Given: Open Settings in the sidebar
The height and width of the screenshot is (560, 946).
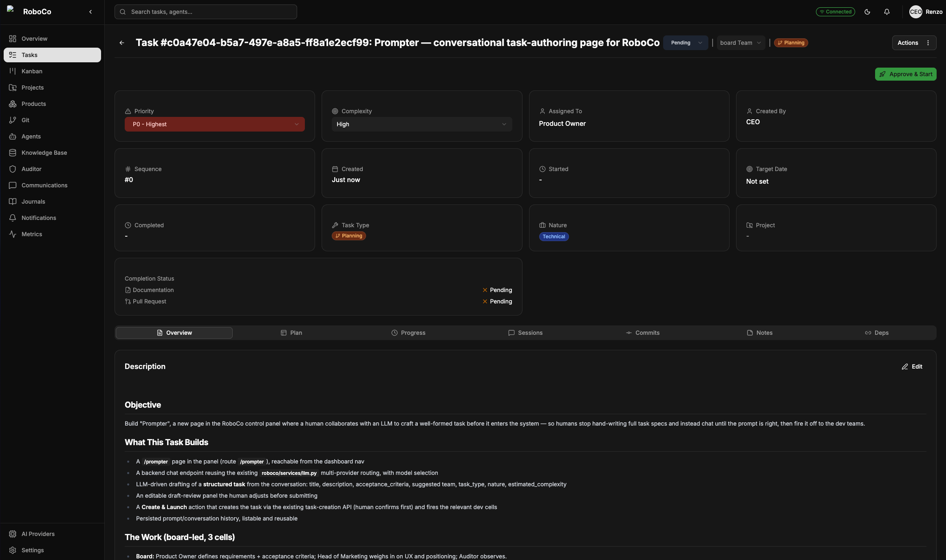Looking at the screenshot, I should click(x=52, y=550).
